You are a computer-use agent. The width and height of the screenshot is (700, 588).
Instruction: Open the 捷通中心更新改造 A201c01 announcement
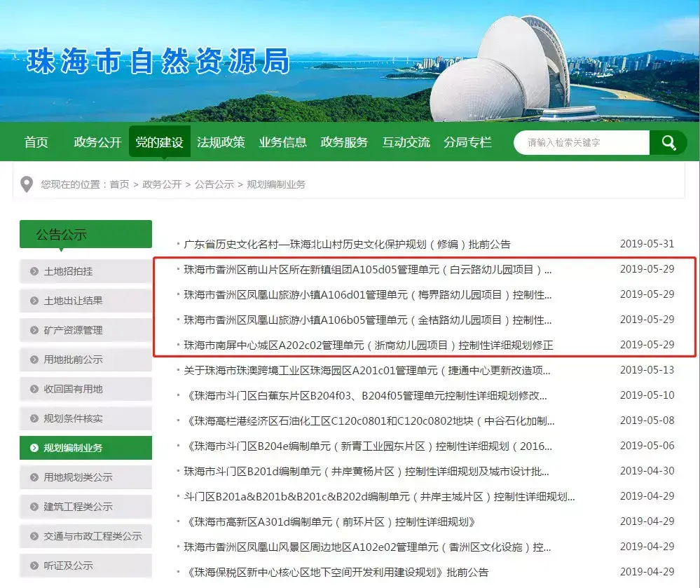(x=367, y=371)
